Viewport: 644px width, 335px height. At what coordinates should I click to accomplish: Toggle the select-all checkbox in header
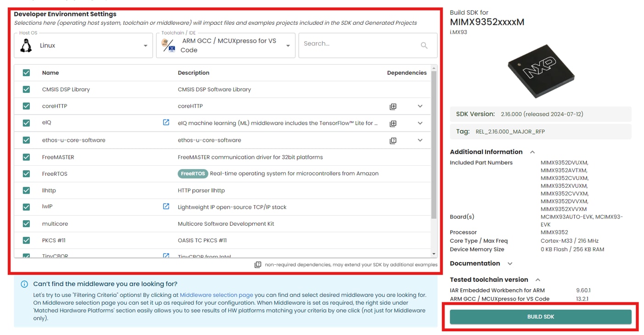coord(26,73)
